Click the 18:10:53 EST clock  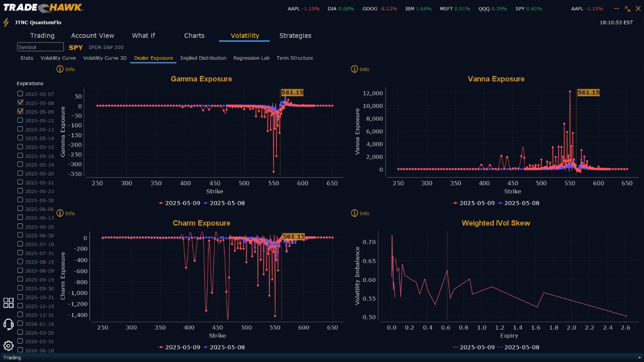[616, 22]
